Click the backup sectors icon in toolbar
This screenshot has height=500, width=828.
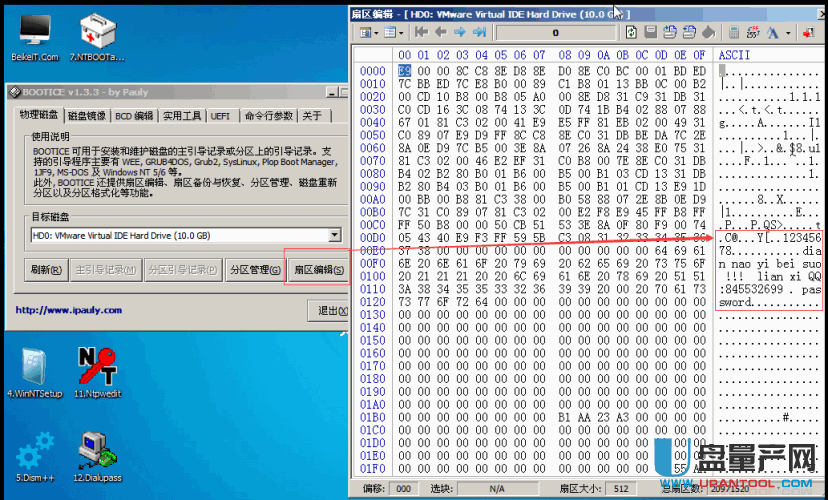tap(670, 32)
